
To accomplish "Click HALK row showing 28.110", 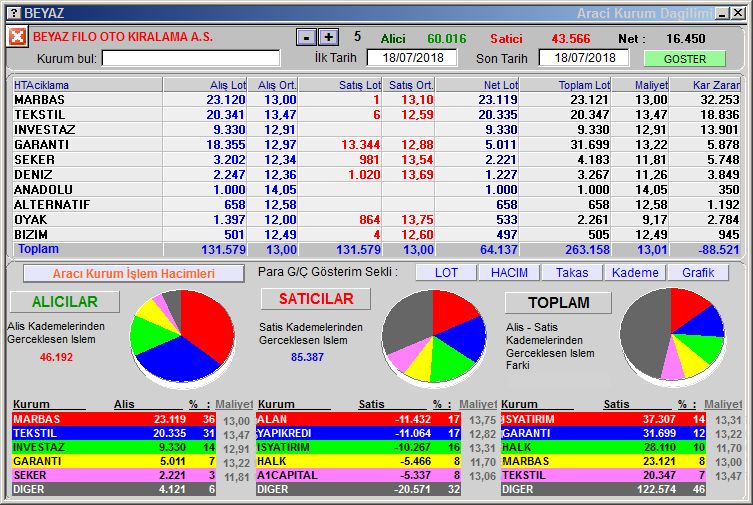I will coord(603,447).
